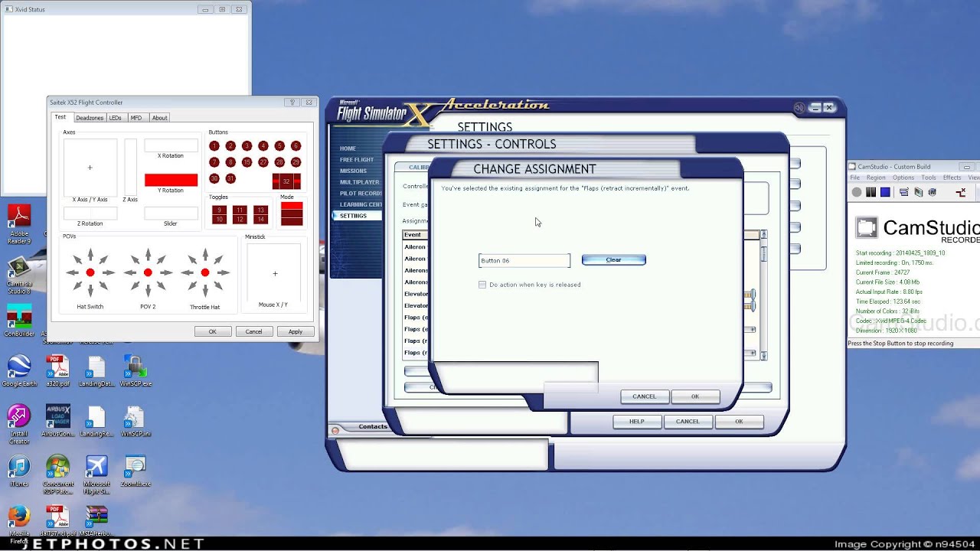The height and width of the screenshot is (551, 980).
Task: Click Apply in Saitek controller window
Action: [x=295, y=331]
